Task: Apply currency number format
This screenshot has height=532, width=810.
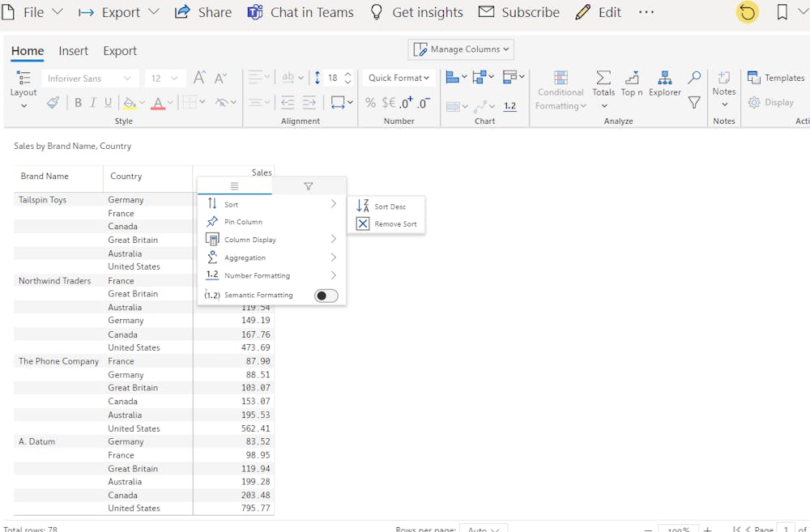Action: [x=389, y=103]
